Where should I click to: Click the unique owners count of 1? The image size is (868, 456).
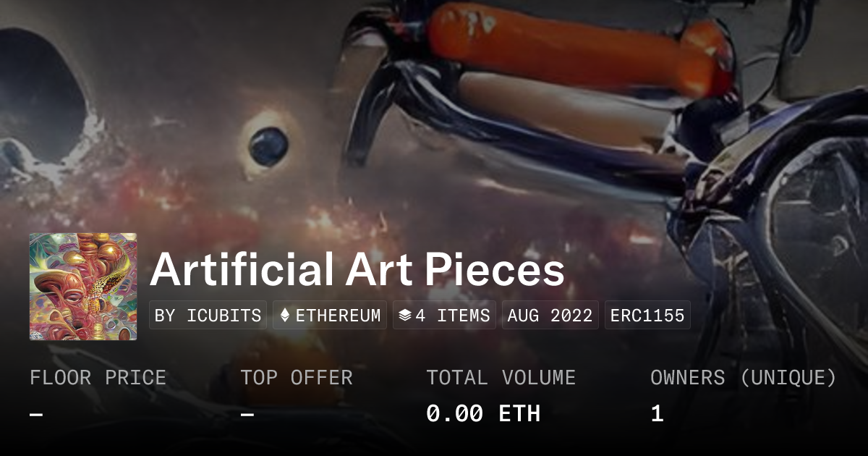tap(657, 414)
